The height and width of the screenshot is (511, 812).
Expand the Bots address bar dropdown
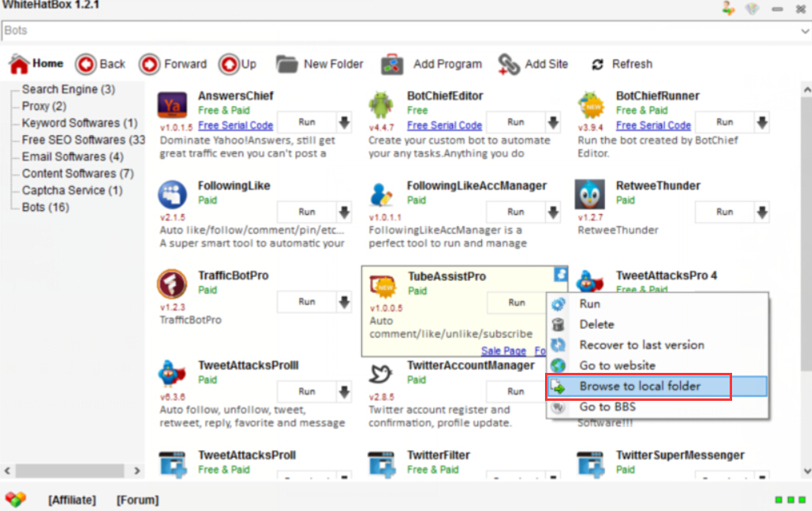point(804,31)
